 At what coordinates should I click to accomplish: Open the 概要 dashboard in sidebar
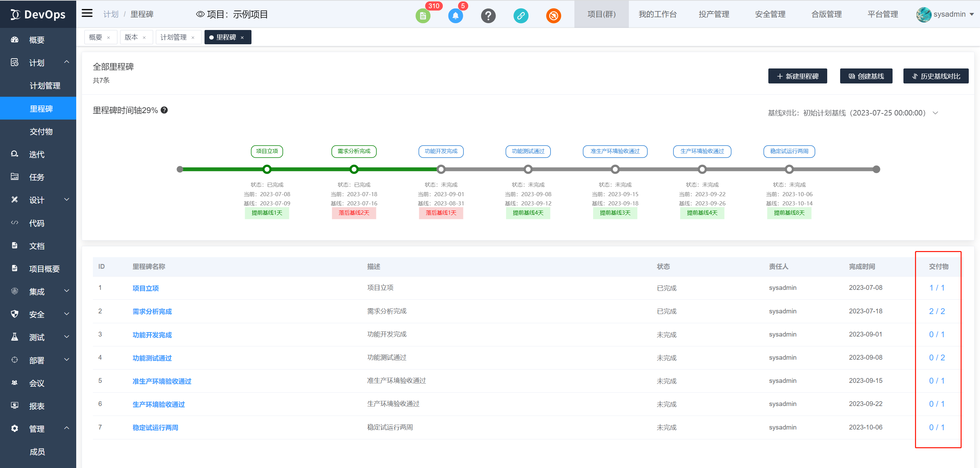[x=37, y=40]
